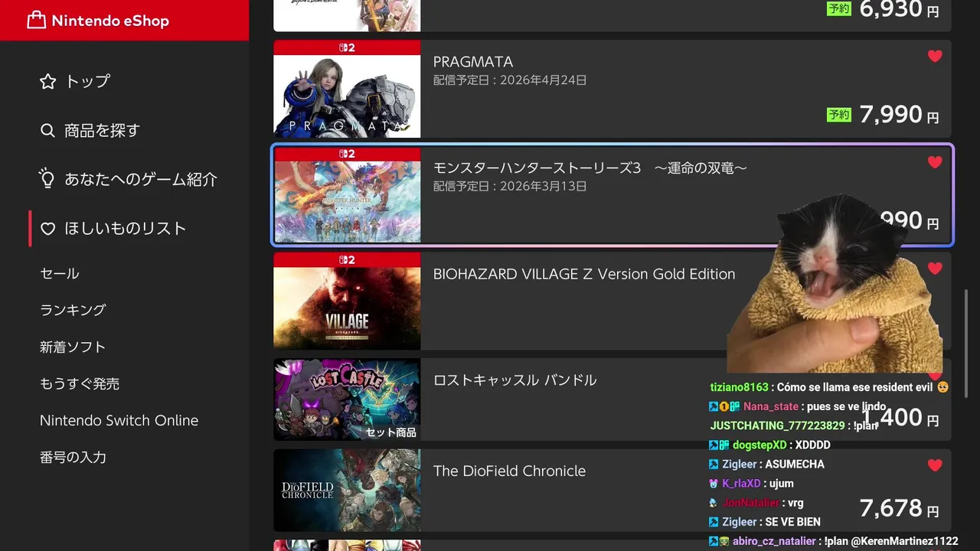The height and width of the screenshot is (551, 980).
Task: Open the もうすぐ発売 section
Action: (x=80, y=383)
